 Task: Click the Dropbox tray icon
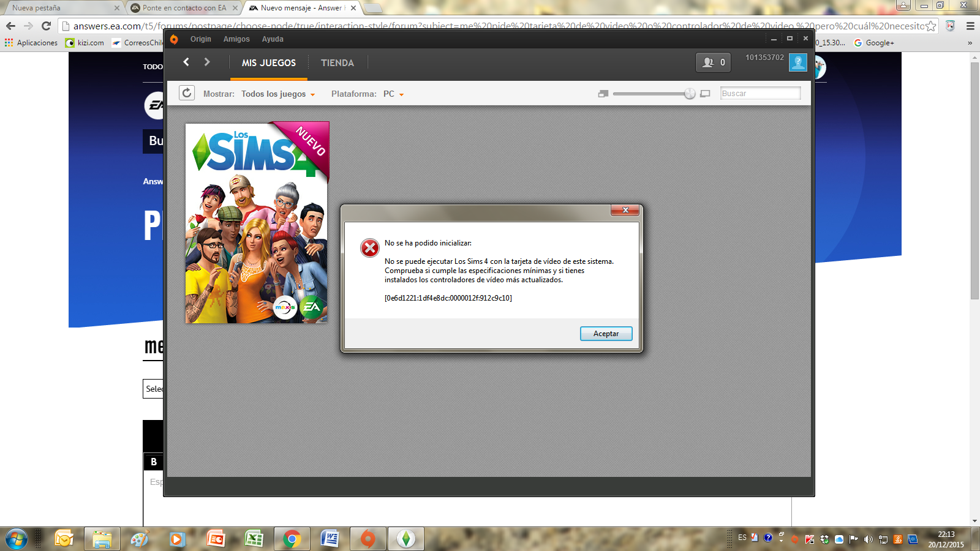(x=824, y=539)
